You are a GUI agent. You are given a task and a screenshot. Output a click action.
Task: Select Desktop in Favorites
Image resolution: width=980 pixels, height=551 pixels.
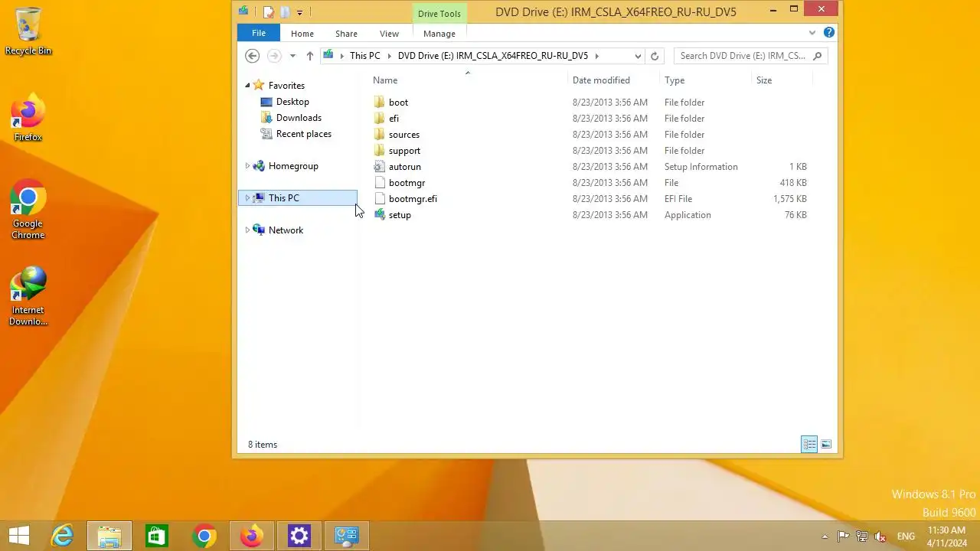(x=292, y=102)
